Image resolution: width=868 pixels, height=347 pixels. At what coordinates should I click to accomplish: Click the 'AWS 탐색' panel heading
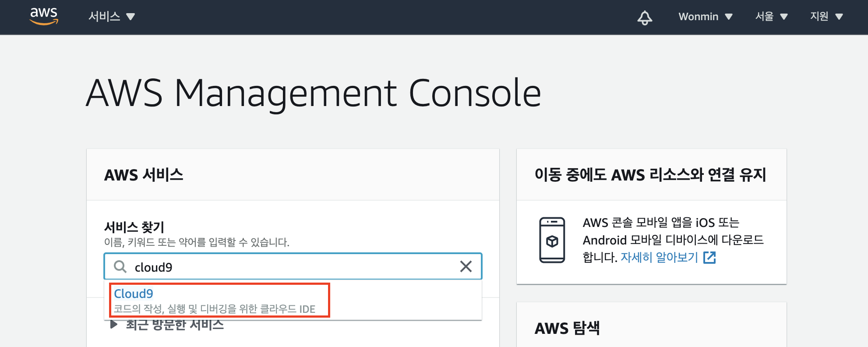coord(567,328)
